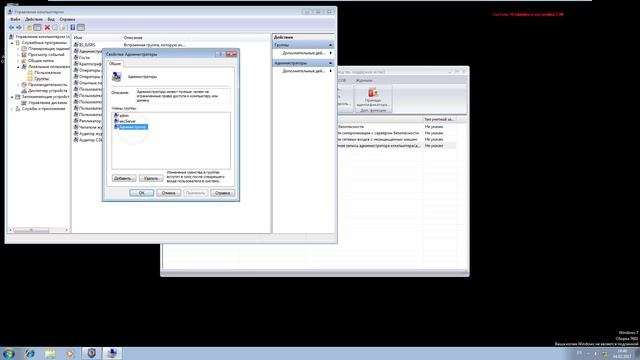Click the Добавить button
This screenshot has height=360, width=640.
coord(124,178)
